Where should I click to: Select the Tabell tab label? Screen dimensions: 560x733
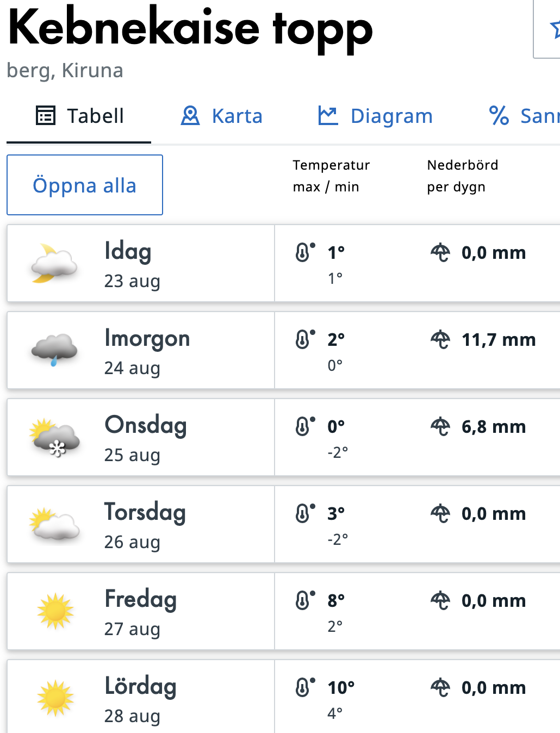[95, 116]
